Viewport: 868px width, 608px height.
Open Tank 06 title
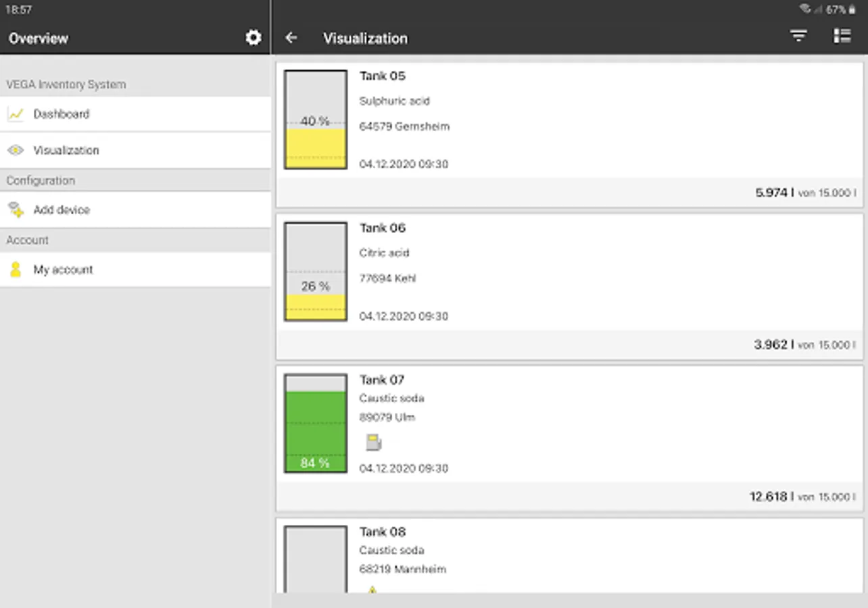pos(383,228)
